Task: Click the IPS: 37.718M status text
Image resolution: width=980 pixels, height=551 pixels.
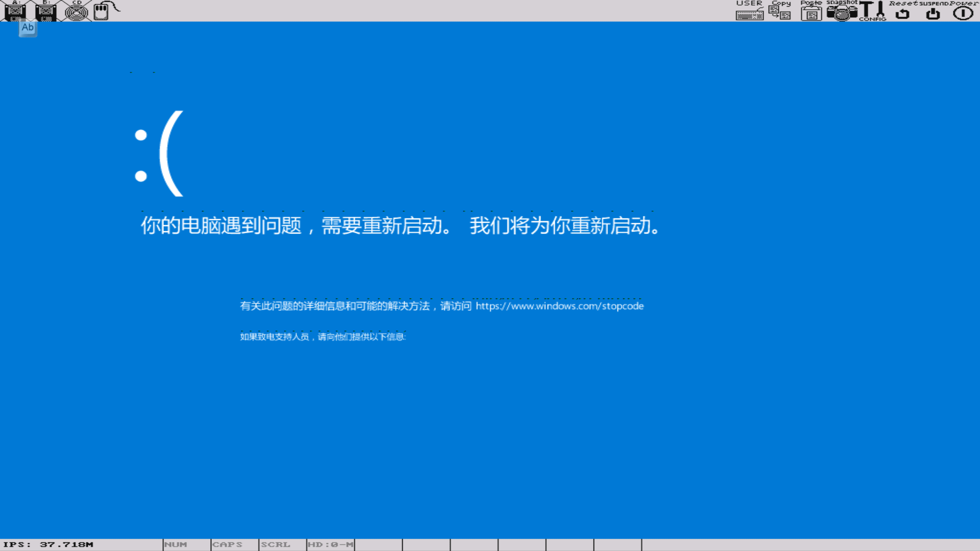Action: [48, 544]
